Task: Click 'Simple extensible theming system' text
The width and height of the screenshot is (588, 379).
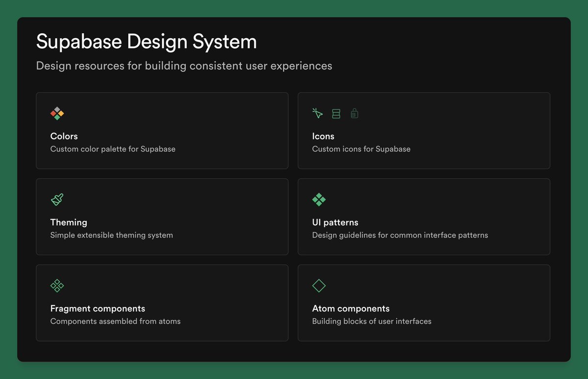Action: tap(112, 235)
